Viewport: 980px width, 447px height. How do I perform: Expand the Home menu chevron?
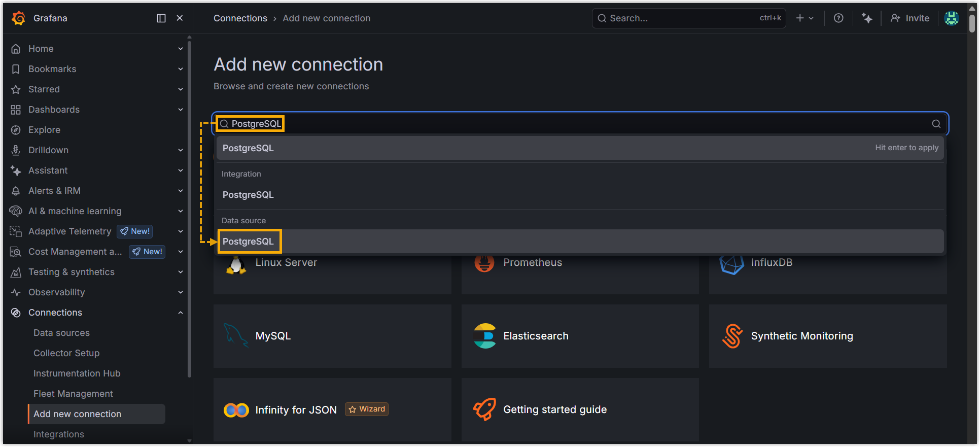(x=181, y=49)
